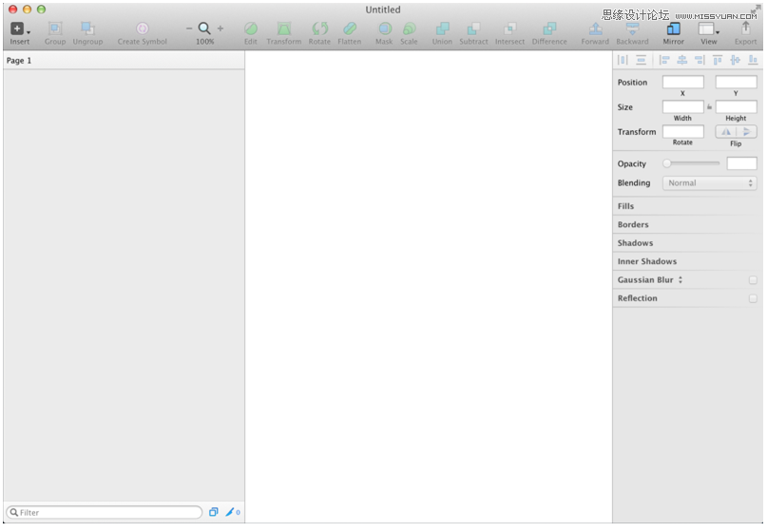
Task: Click the magnifier zoom icon
Action: click(x=204, y=28)
